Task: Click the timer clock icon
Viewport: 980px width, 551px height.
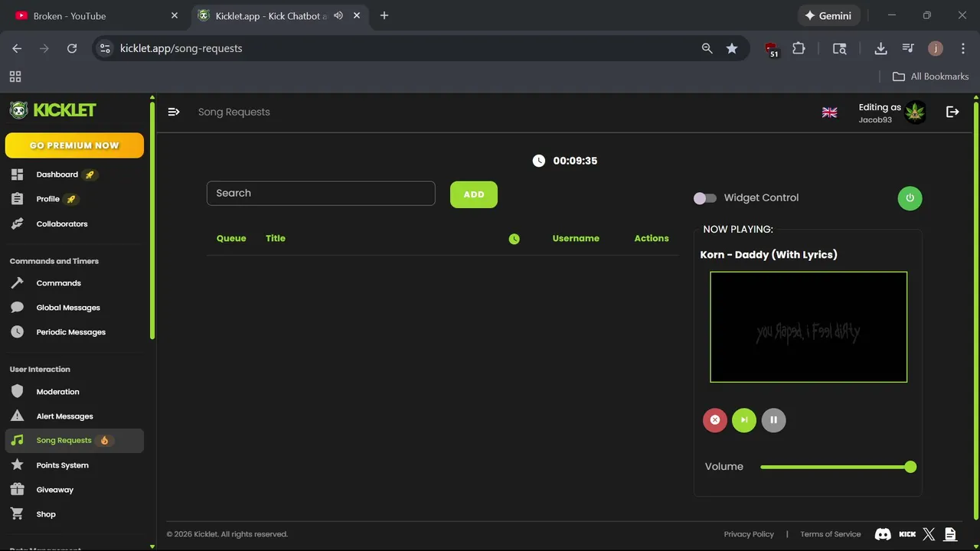Action: tap(539, 161)
